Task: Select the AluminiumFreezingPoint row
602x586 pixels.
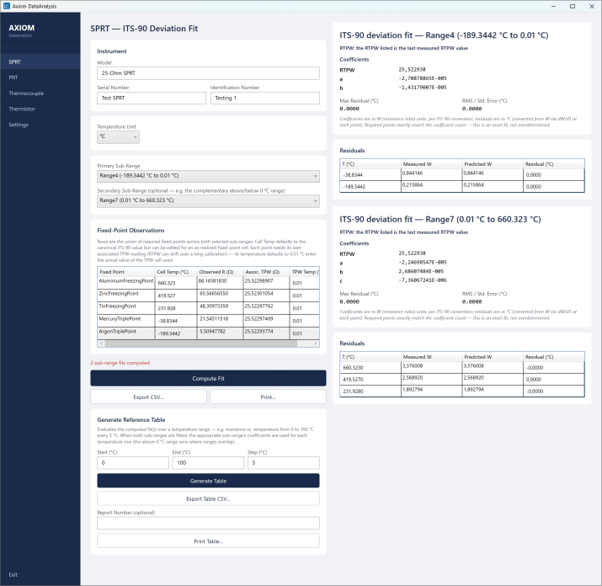Action: (208, 283)
